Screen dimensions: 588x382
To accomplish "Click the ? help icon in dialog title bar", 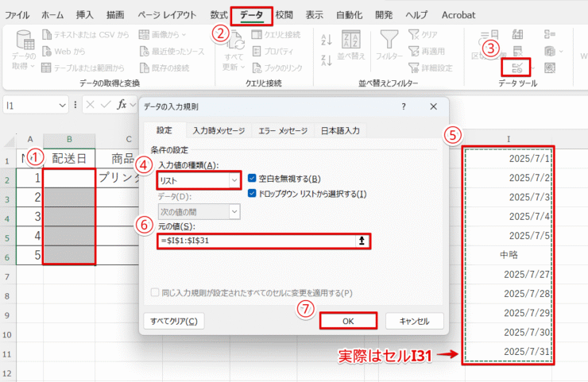I will tap(404, 107).
